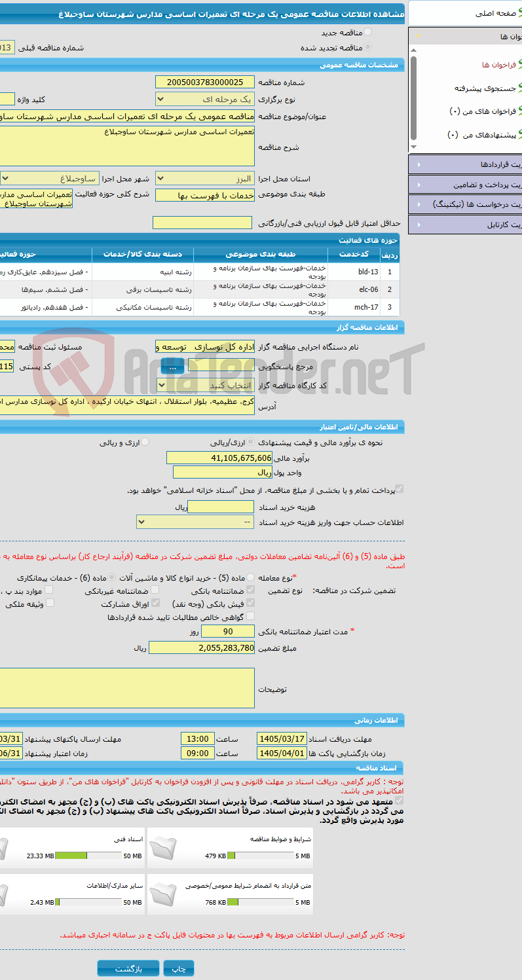The height and width of the screenshot is (980, 522).
Task: Open پیشنهادهای من (۰) in the sidebar
Action: tap(481, 135)
